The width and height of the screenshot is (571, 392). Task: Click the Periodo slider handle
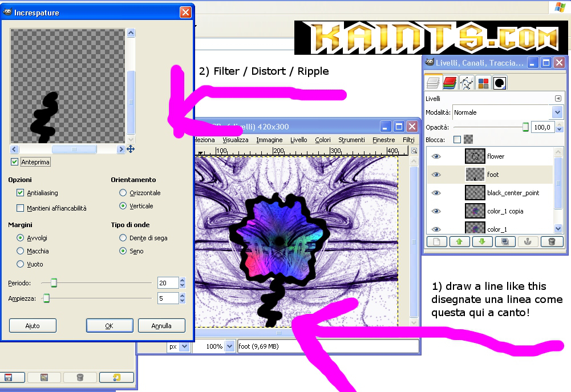click(x=54, y=282)
